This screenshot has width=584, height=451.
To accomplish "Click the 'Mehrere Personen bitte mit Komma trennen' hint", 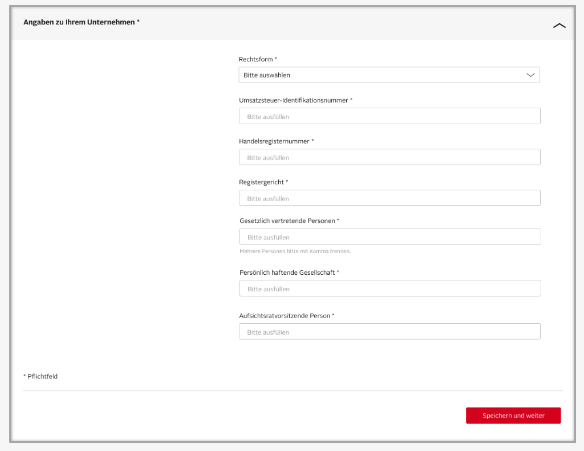I will pos(295,251).
